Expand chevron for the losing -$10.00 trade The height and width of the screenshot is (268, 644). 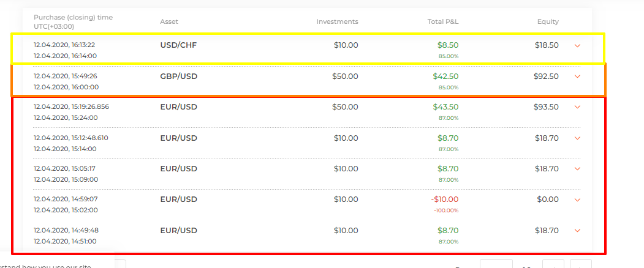tap(577, 200)
